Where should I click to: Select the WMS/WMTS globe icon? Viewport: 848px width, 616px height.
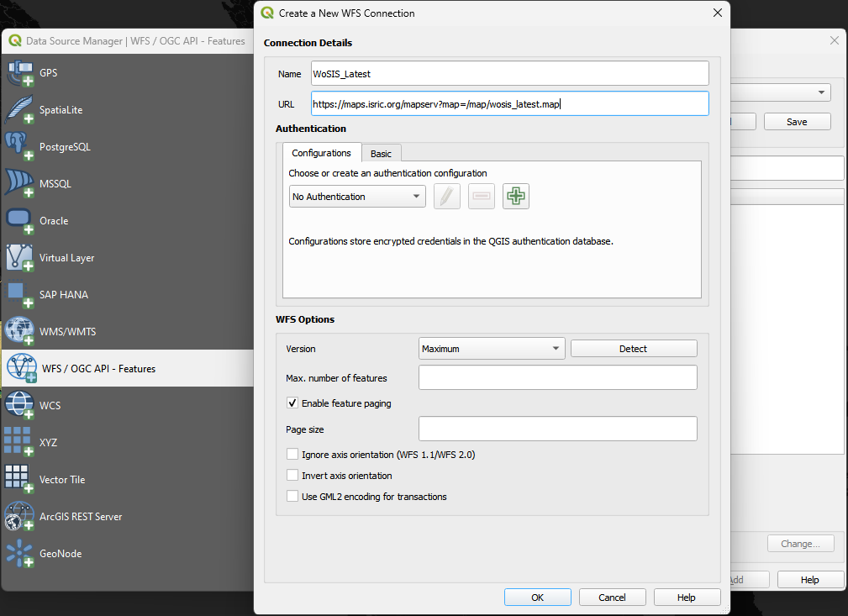(19, 332)
